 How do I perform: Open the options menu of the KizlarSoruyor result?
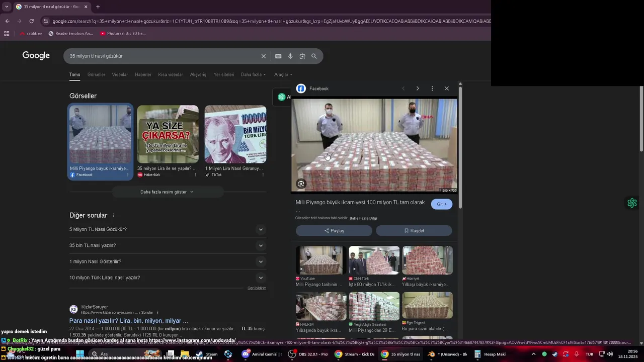[157, 312]
